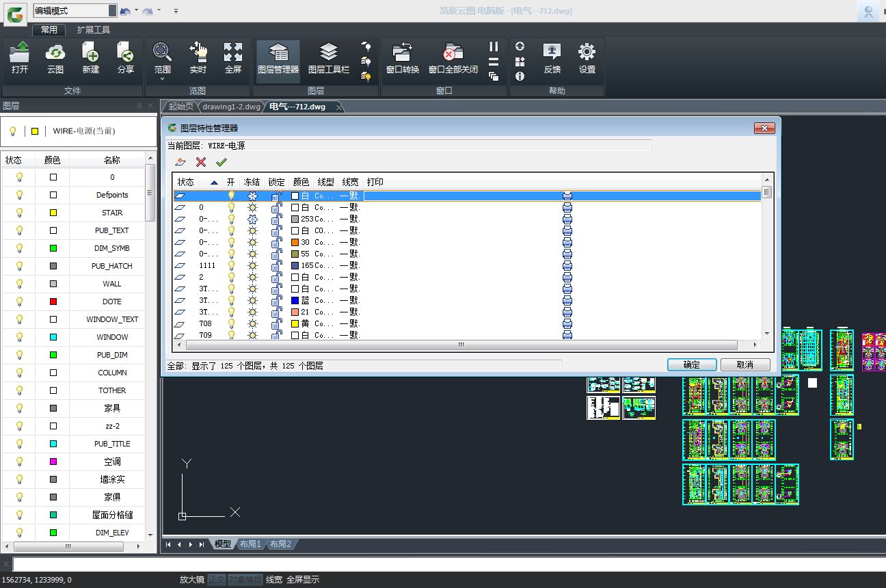Click the red X delete layer icon
Viewport: 886px width, 588px height.
(201, 162)
